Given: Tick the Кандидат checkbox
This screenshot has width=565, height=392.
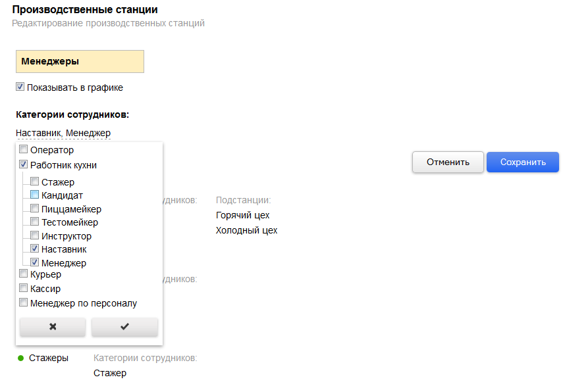Looking at the screenshot, I should point(35,195).
